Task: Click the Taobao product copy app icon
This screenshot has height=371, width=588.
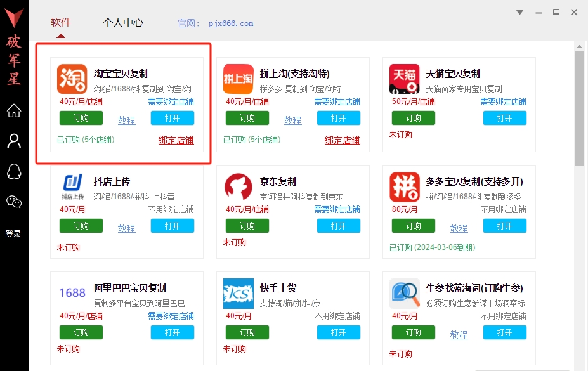Action: [x=72, y=79]
